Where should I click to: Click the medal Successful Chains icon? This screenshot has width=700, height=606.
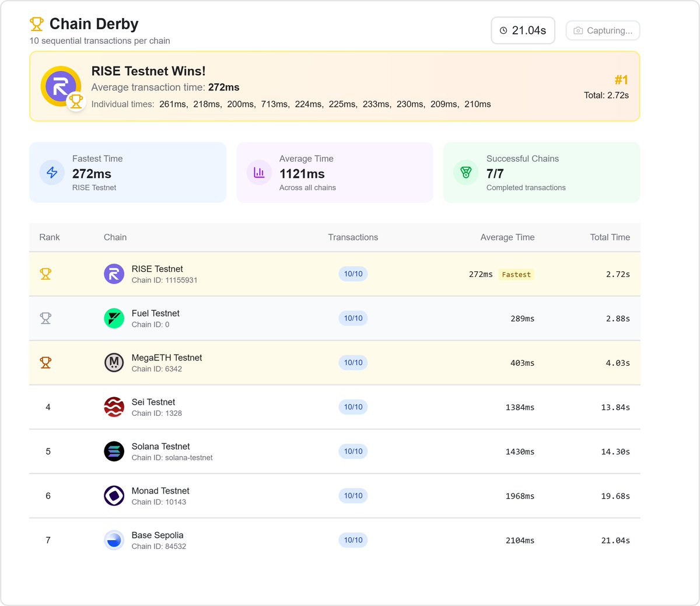(x=466, y=173)
